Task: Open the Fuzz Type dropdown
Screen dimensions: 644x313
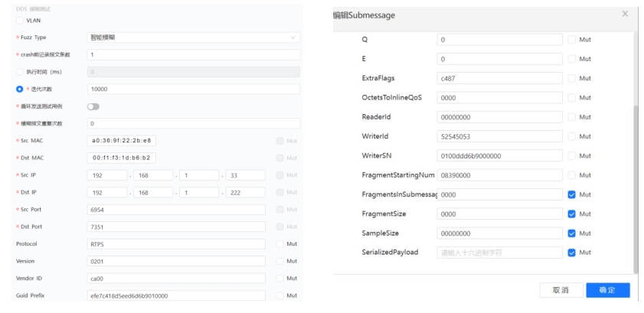Action: [x=193, y=37]
